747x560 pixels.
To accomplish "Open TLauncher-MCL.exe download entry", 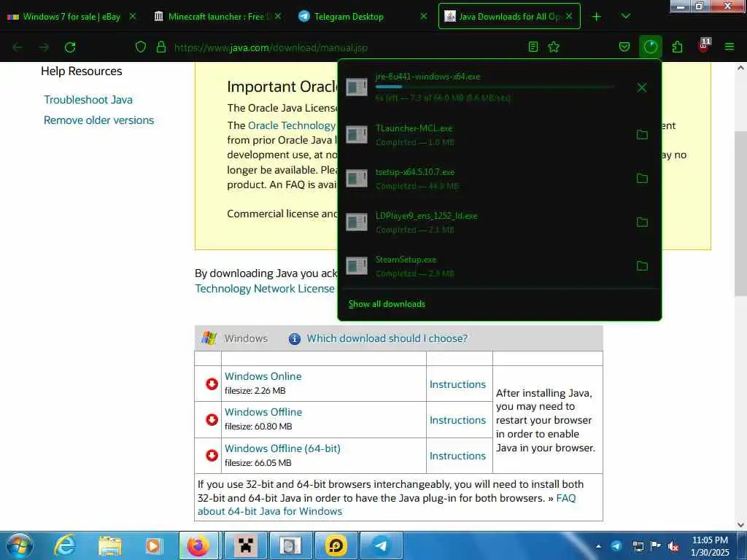I will pos(486,135).
